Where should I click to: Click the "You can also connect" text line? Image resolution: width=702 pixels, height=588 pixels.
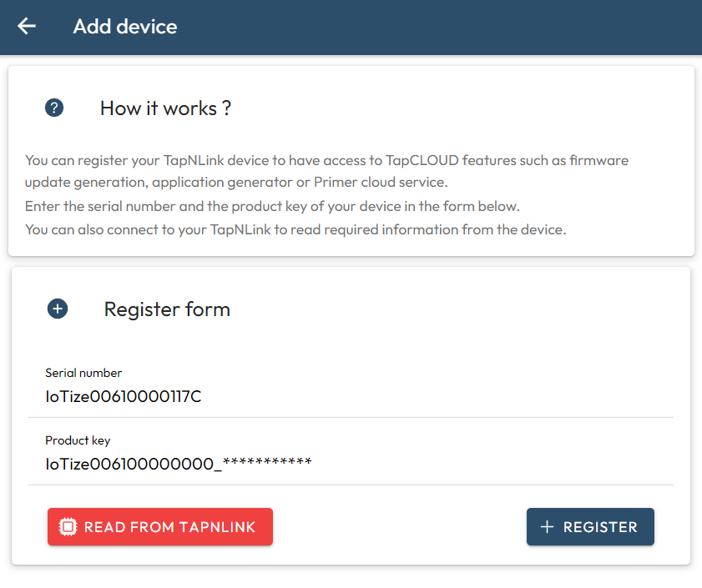[x=295, y=229]
